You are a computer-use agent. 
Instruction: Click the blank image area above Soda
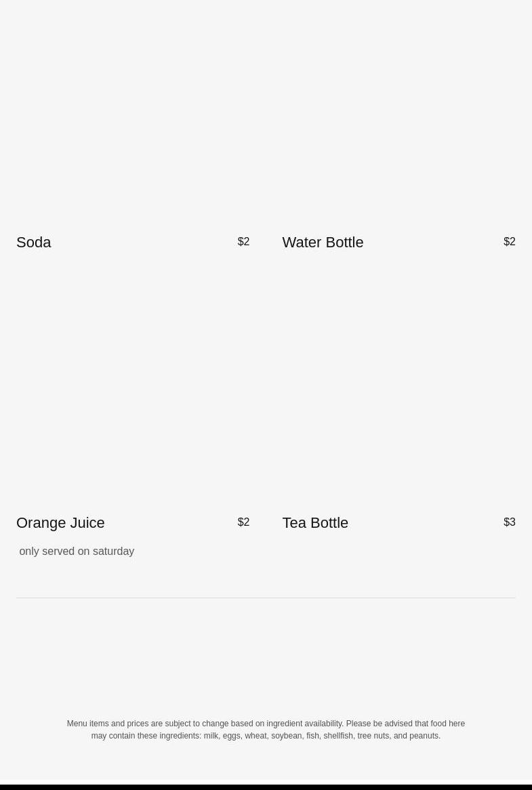pyautogui.click(x=133, y=115)
